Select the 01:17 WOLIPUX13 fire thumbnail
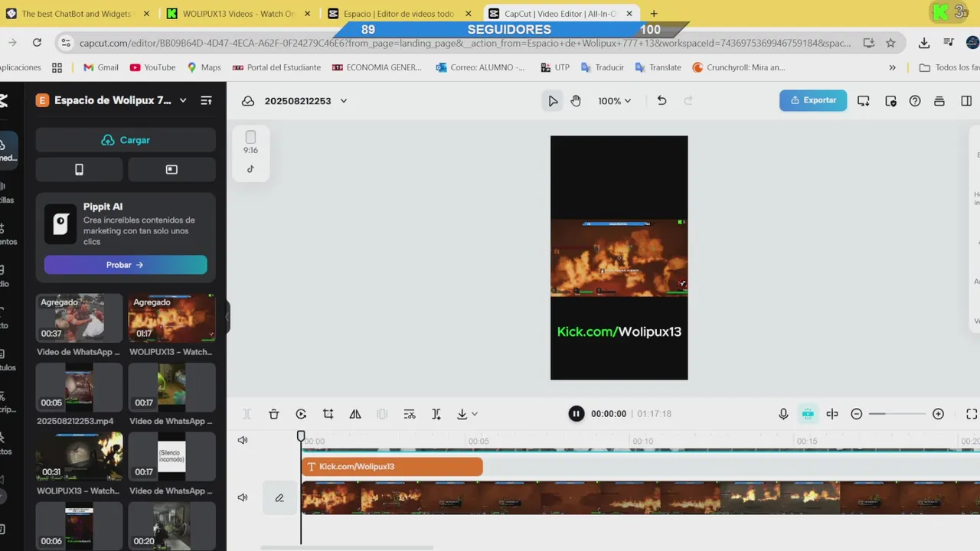The height and width of the screenshot is (551, 980). (171, 318)
